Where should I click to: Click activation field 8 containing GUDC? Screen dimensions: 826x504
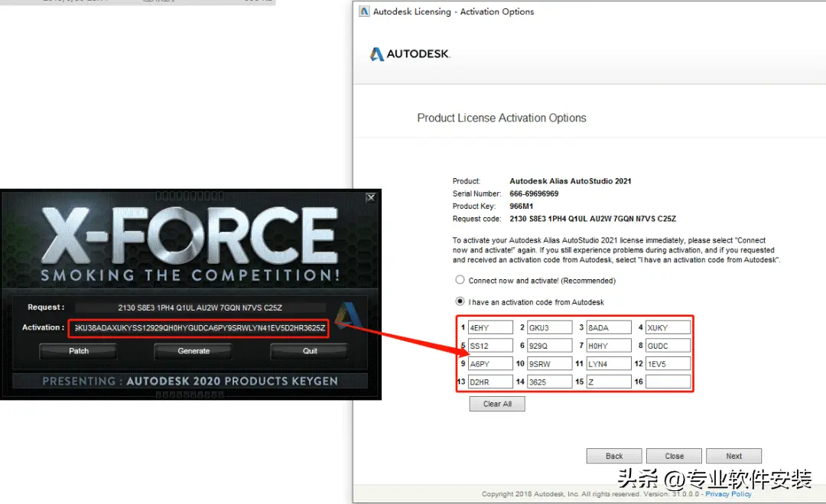click(668, 346)
